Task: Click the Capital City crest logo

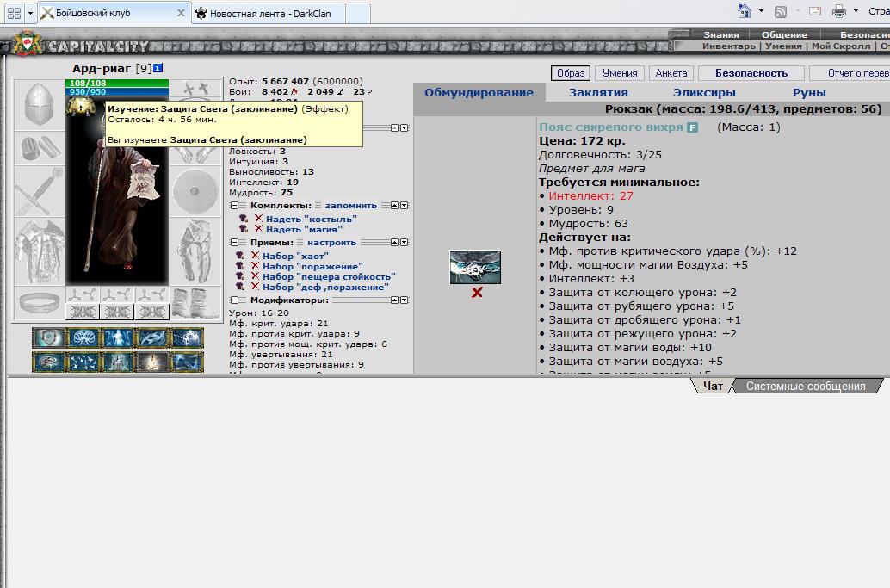Action: click(27, 44)
